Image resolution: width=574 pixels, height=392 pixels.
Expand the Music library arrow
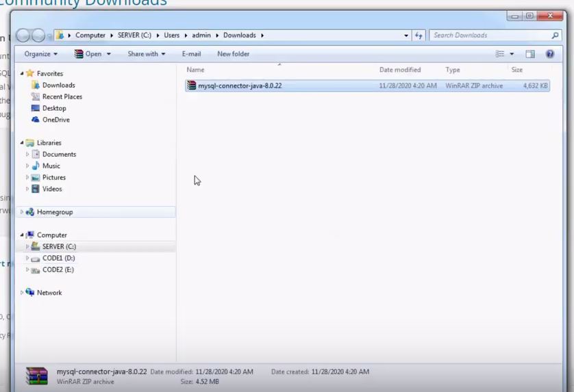point(27,166)
